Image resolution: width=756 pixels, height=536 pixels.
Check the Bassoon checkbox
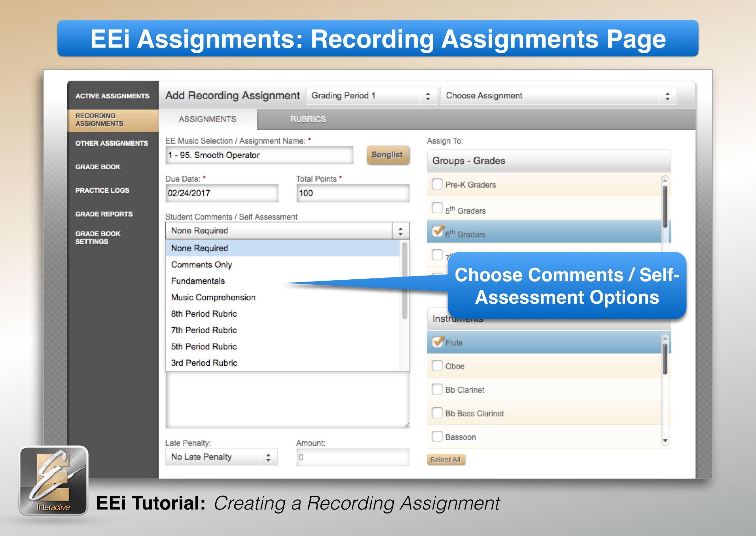click(x=437, y=436)
